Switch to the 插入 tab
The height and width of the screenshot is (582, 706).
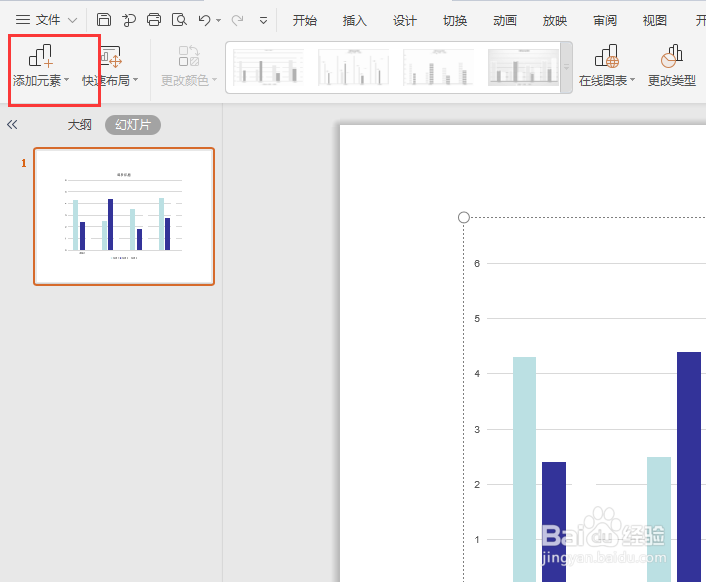tap(355, 20)
